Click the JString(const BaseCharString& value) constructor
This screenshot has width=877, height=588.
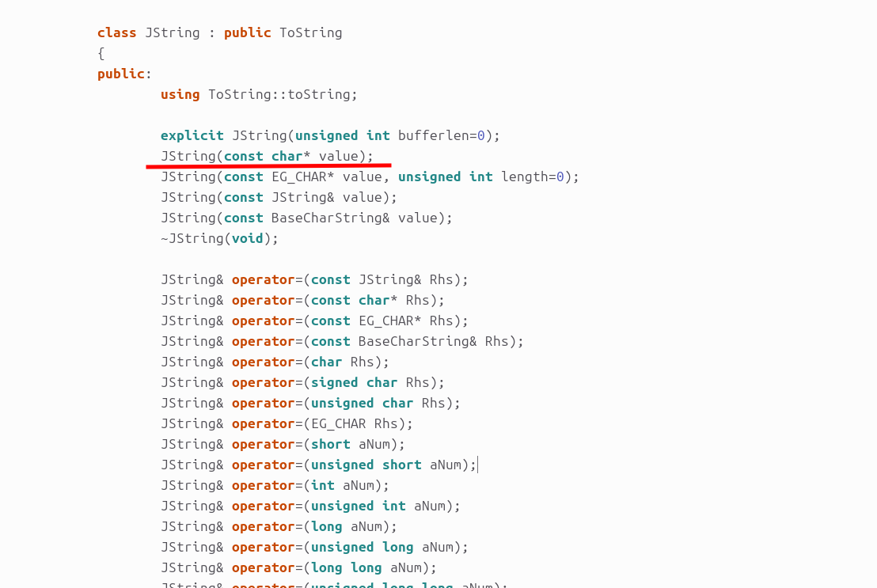click(x=306, y=218)
